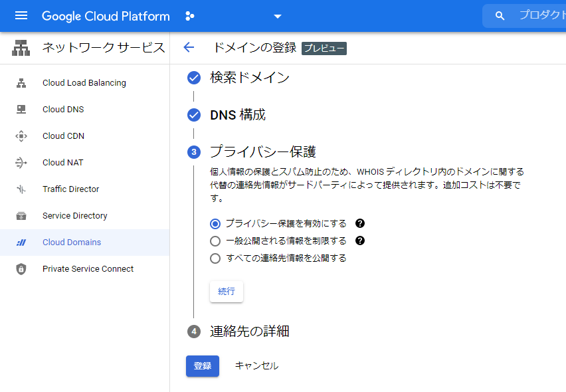The height and width of the screenshot is (392, 566).
Task: Select Cloud Domains in sidebar
Action: click(x=85, y=243)
